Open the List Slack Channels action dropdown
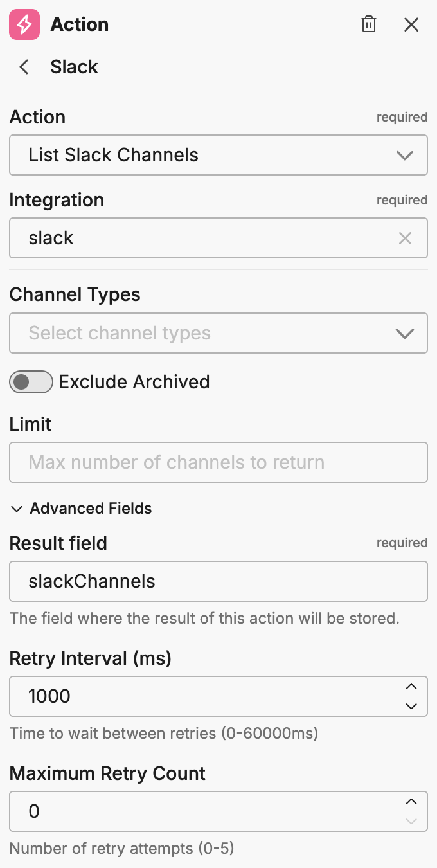Image resolution: width=437 pixels, height=868 pixels. coord(219,155)
